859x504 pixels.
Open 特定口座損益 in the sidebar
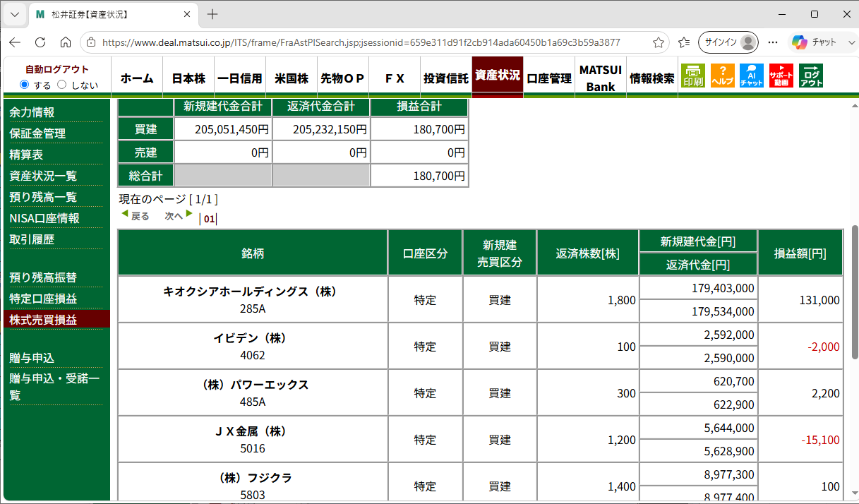(x=43, y=299)
